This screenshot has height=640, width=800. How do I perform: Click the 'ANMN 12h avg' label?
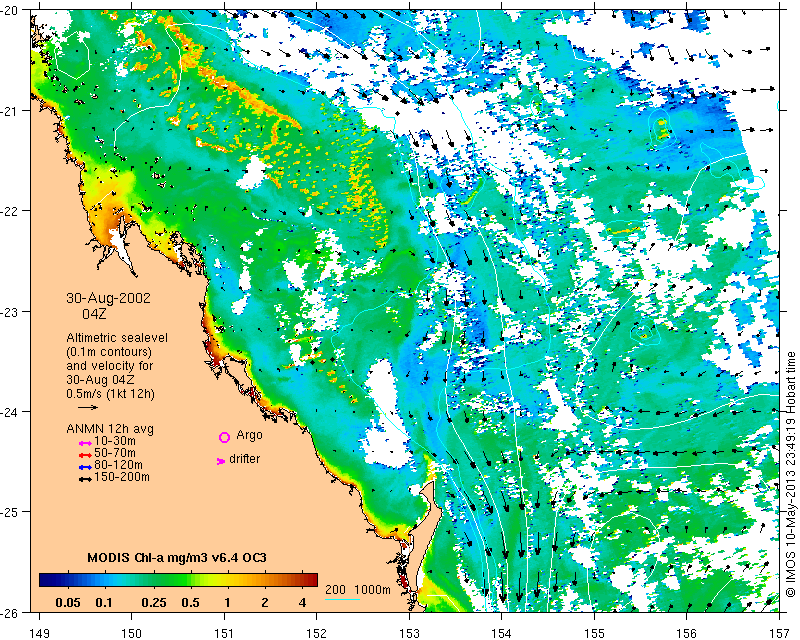click(x=110, y=429)
